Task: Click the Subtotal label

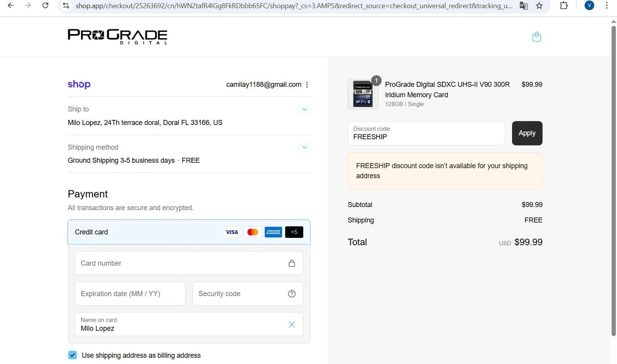Action: 360,205
